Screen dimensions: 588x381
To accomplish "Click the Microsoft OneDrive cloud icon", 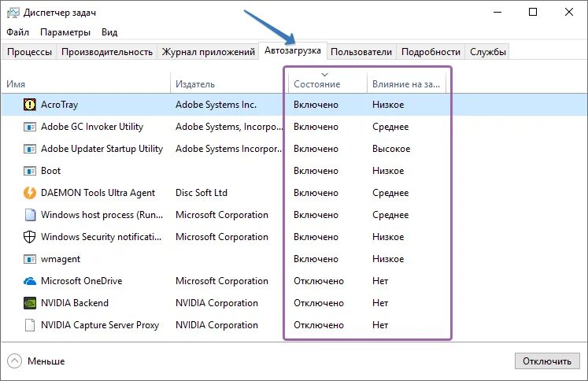I will [x=30, y=281].
